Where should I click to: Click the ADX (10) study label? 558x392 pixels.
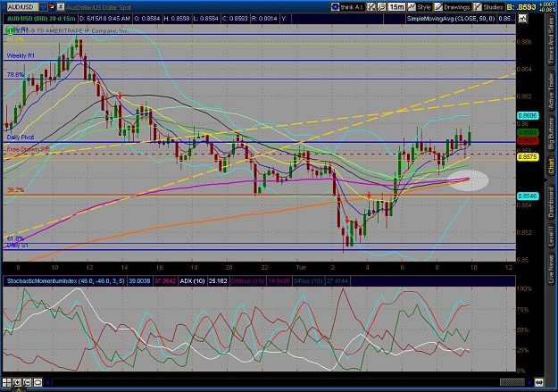point(193,281)
